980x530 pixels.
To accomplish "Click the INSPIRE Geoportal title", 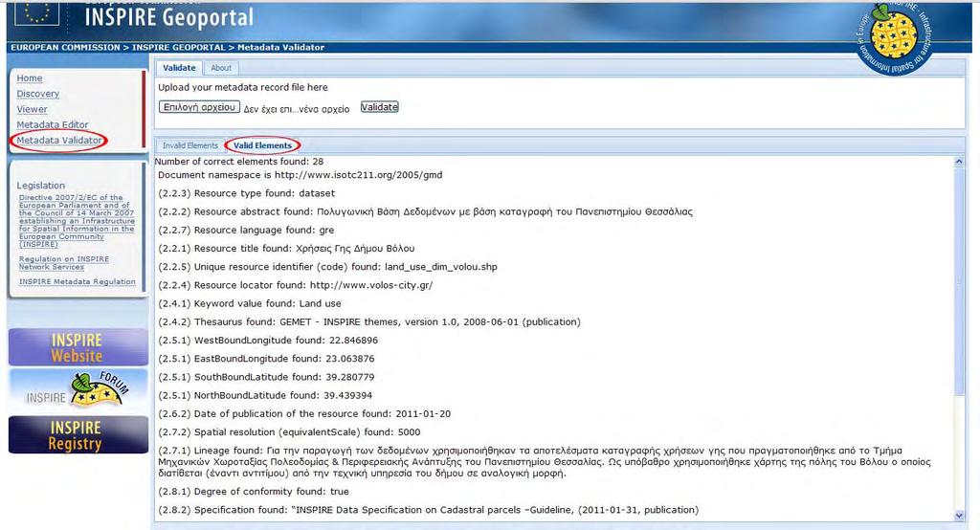I will (x=168, y=17).
